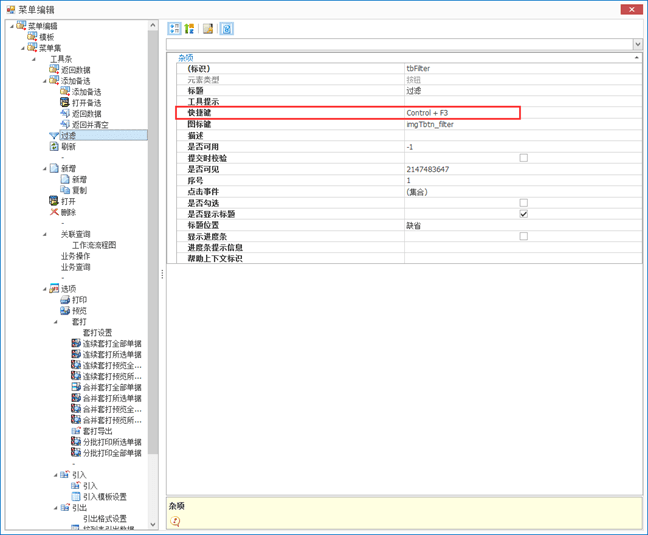Collapse the 新增 tree node arrow

(x=45, y=168)
